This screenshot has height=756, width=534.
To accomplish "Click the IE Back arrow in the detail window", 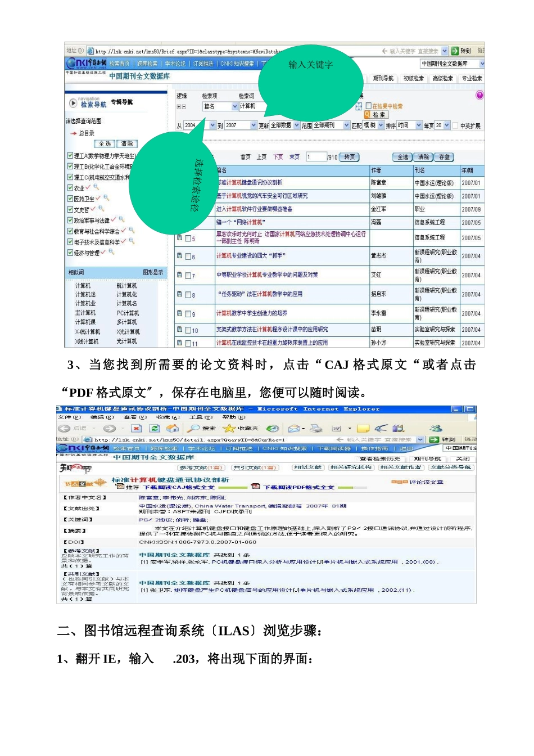I will [x=64, y=429].
